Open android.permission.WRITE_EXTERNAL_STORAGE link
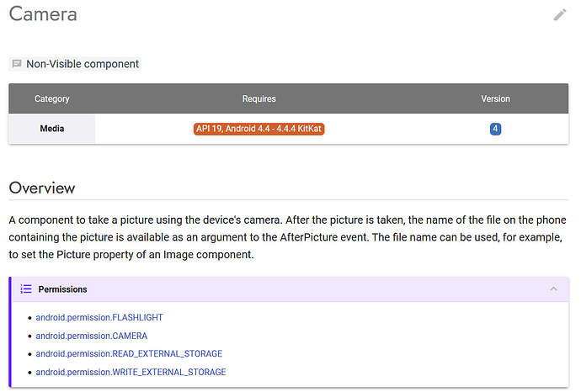Image resolution: width=581 pixels, height=392 pixels. coord(131,372)
